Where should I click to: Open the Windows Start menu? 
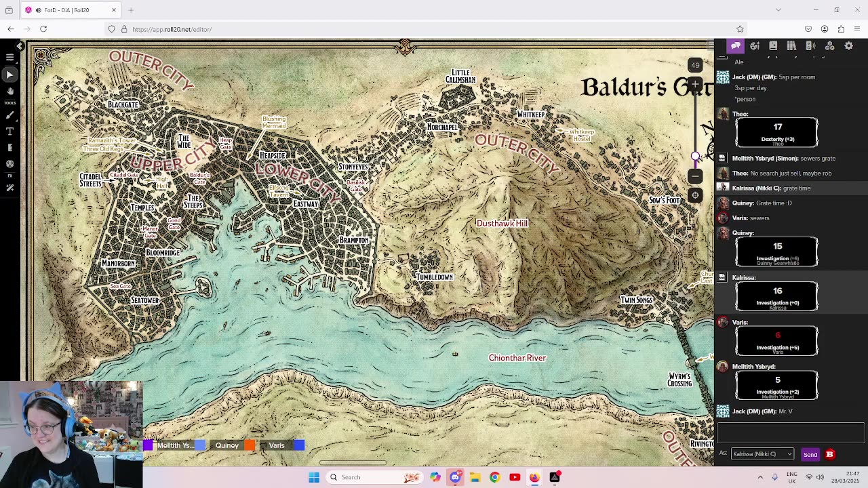click(314, 477)
